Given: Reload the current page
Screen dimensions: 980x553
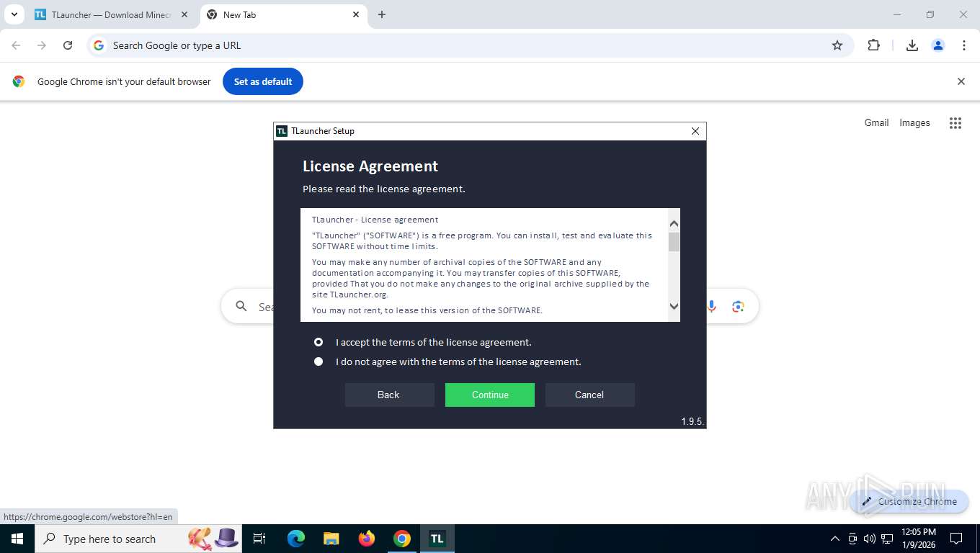Looking at the screenshot, I should coord(68,45).
